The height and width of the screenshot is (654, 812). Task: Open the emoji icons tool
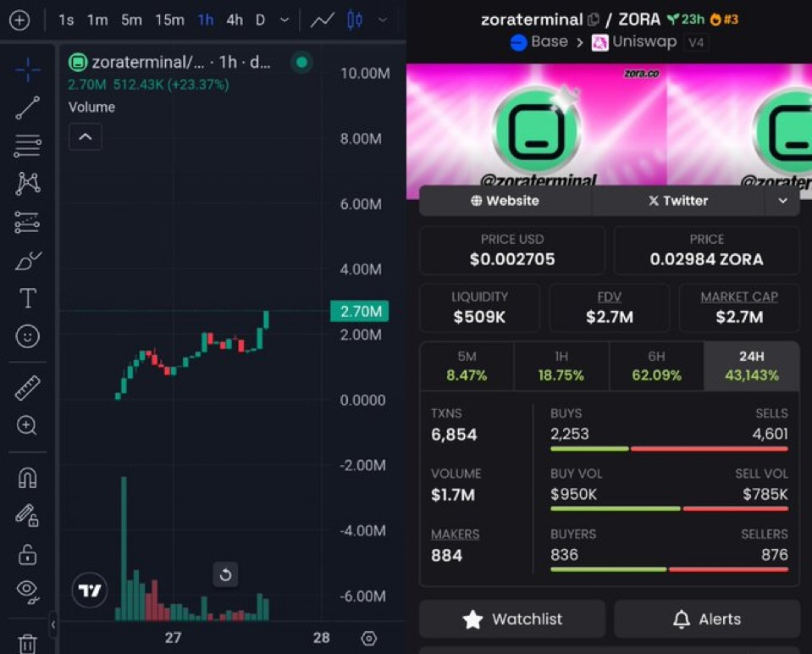click(x=27, y=336)
